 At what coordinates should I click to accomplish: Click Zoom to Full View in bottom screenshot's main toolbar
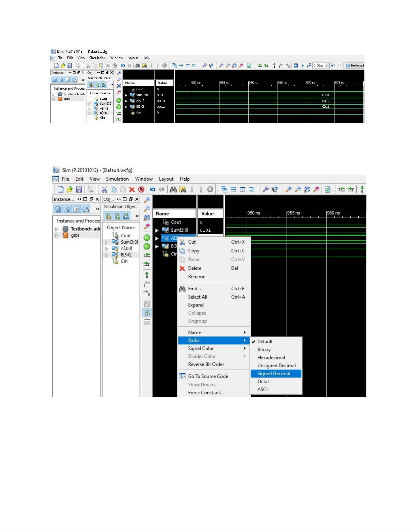(307, 190)
